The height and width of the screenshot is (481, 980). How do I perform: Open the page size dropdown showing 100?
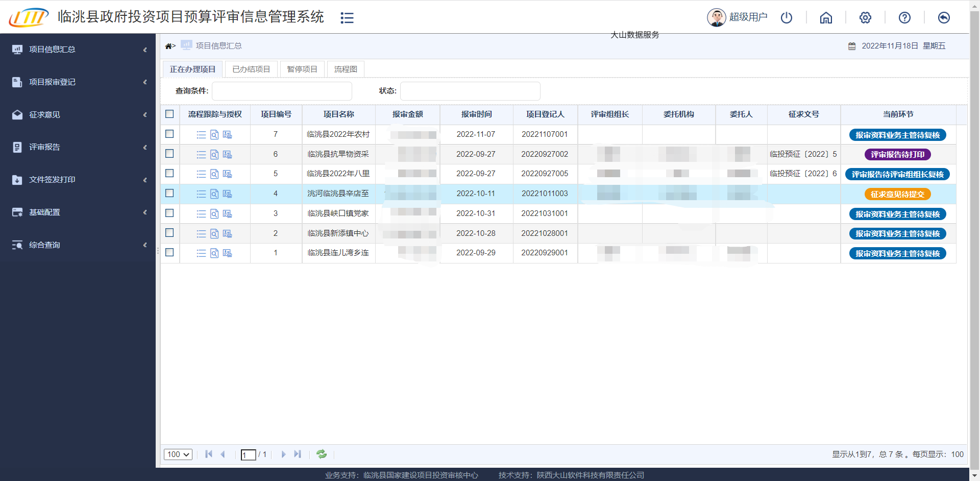pos(178,454)
